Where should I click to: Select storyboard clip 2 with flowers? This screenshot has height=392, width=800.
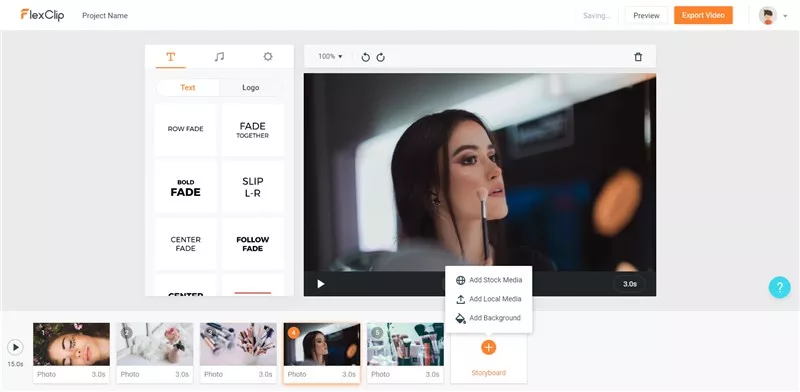pyautogui.click(x=155, y=344)
